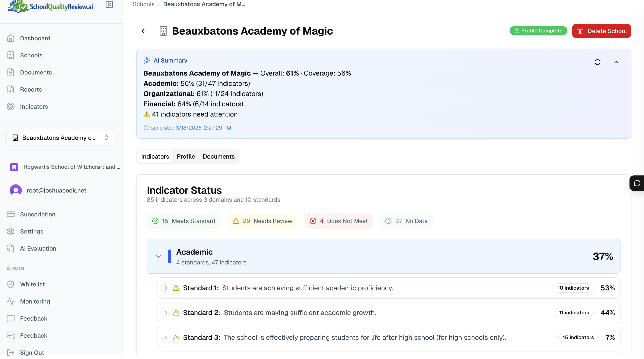Switch to the Documents tab
644x359 pixels.
219,156
